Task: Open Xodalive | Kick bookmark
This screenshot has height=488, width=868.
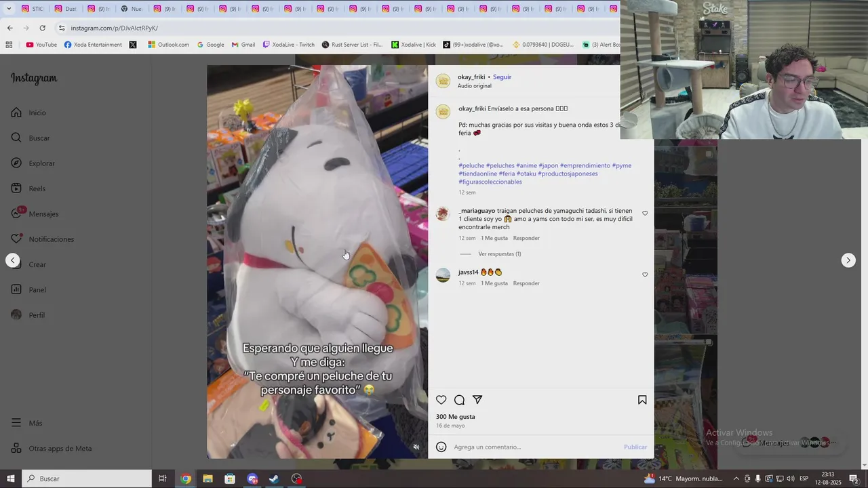Action: 414,45
